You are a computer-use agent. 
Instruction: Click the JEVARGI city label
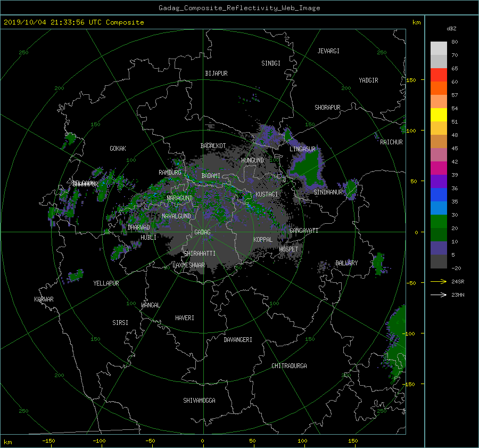pos(328,51)
